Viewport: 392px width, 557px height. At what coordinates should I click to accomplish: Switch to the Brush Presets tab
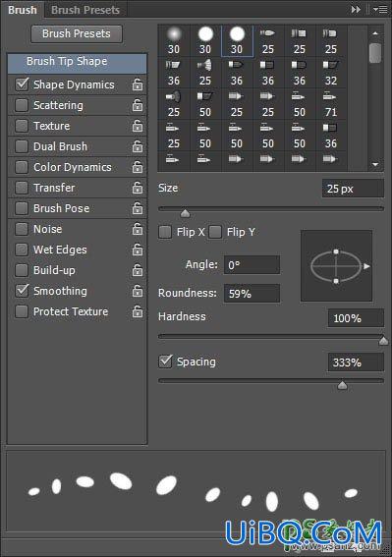coord(85,10)
